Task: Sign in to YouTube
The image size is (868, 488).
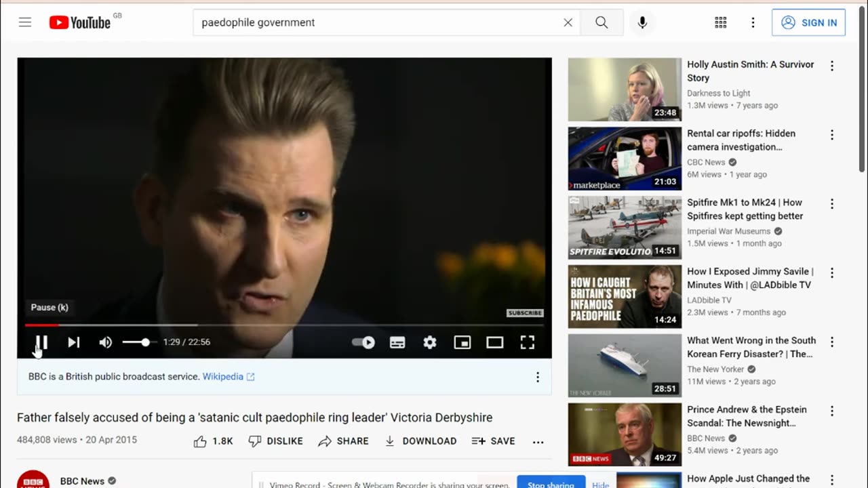Action: tap(808, 22)
